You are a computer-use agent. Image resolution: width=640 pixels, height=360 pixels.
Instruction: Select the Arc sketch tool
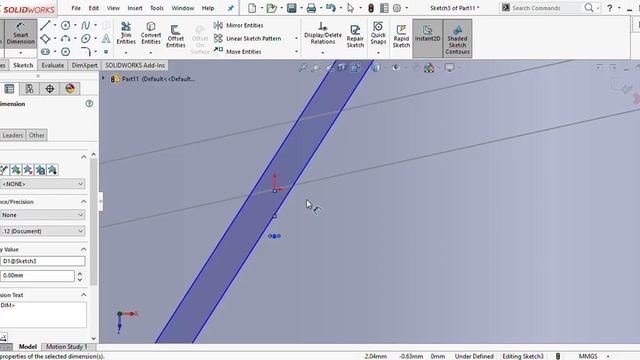tap(65, 39)
